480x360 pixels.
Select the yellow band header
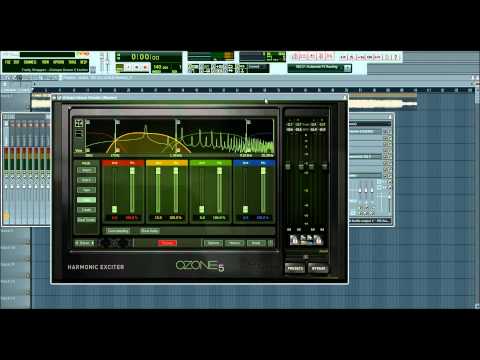click(x=167, y=163)
